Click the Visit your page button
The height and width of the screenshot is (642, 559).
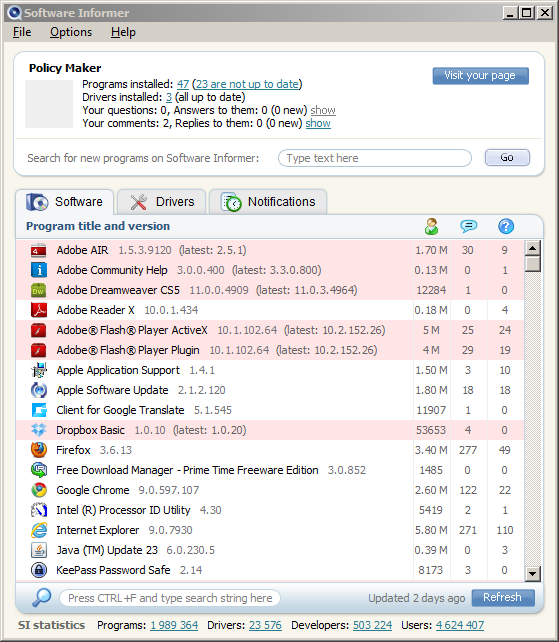point(480,76)
